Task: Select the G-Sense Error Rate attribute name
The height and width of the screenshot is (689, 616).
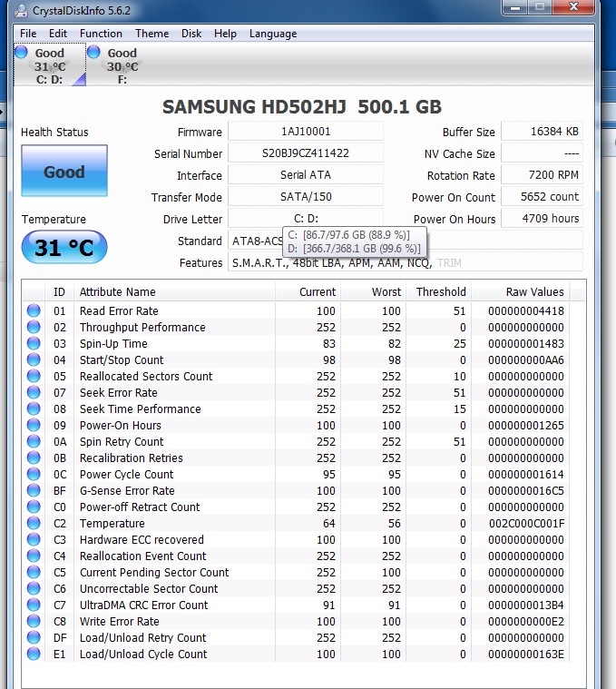Action: coord(127,491)
